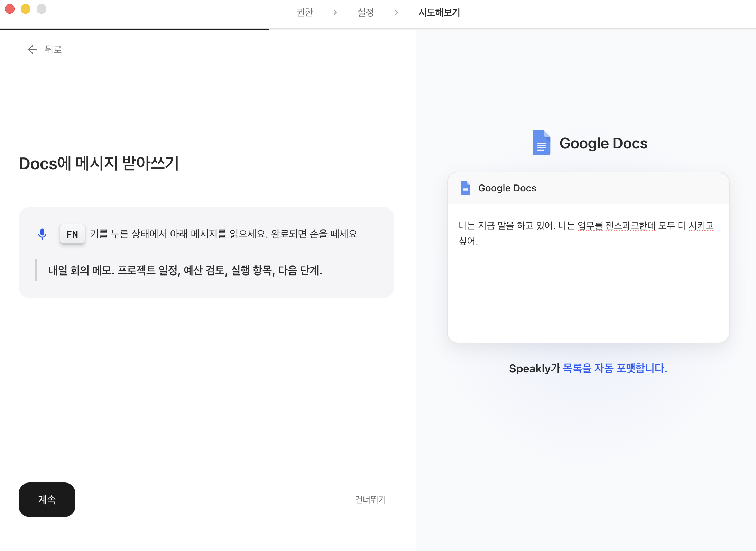Click the chevron between 설정 and 시도해보기
756x551 pixels.
(x=395, y=12)
